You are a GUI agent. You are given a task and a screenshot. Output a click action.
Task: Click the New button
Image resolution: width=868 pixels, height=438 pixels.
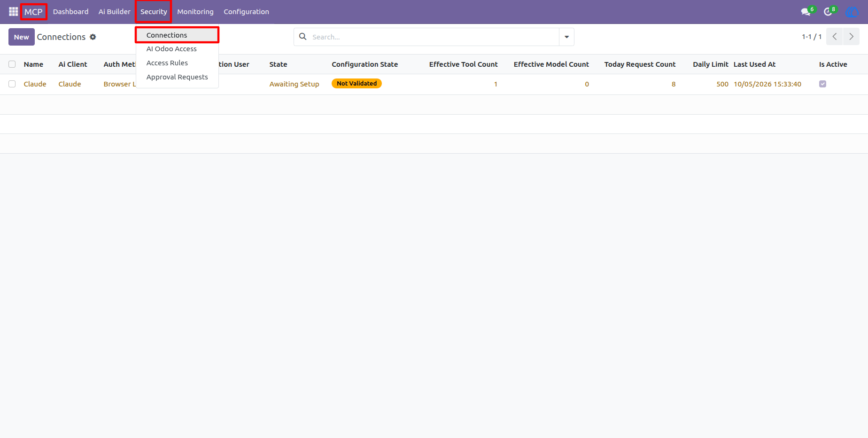coord(22,37)
